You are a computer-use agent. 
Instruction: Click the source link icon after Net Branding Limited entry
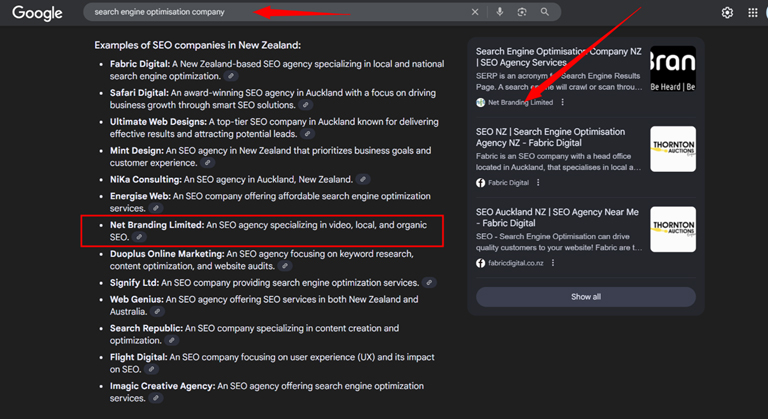coord(140,237)
